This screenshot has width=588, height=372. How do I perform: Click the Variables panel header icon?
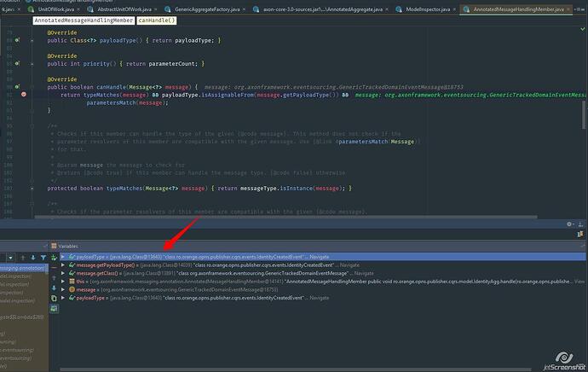coord(54,247)
